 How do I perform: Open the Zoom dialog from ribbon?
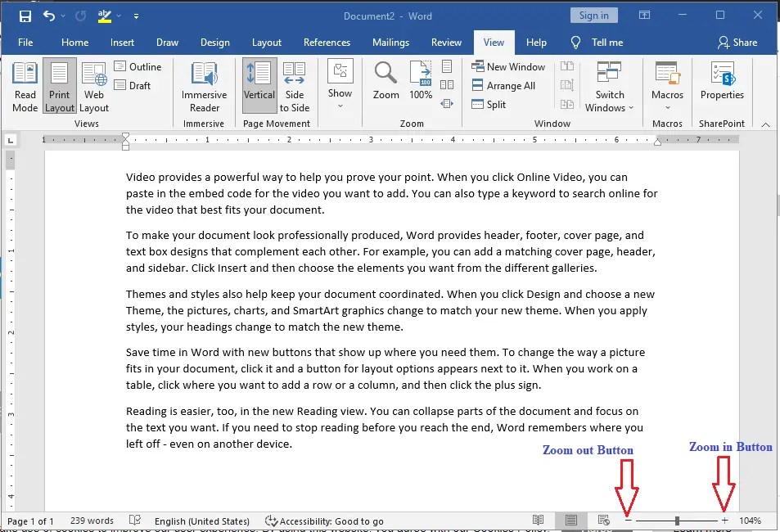point(386,81)
